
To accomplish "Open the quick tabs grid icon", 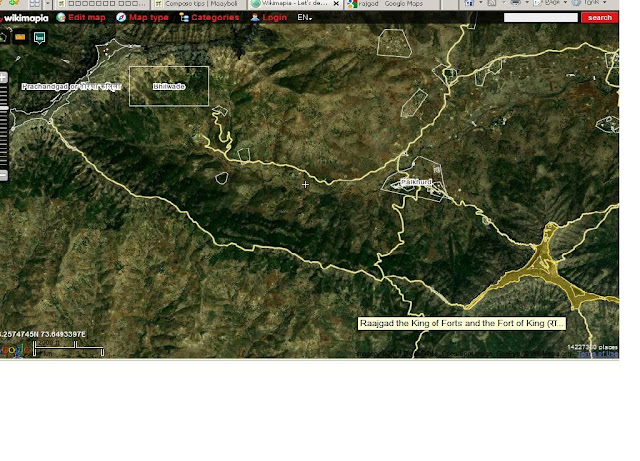I will [35, 4].
